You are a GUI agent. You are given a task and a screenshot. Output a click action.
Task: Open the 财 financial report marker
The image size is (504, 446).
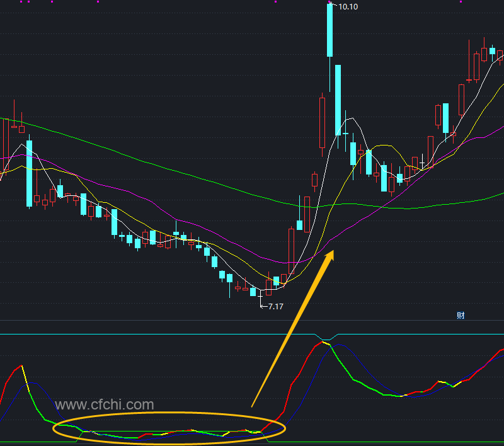(x=461, y=316)
